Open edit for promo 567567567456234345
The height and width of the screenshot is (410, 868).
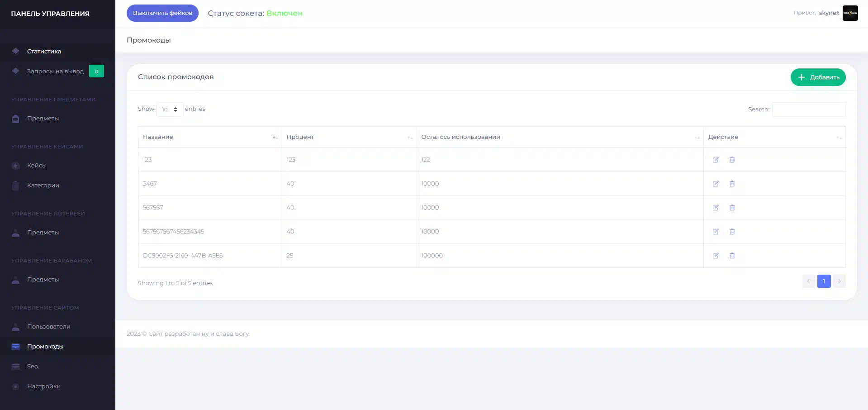coord(716,232)
